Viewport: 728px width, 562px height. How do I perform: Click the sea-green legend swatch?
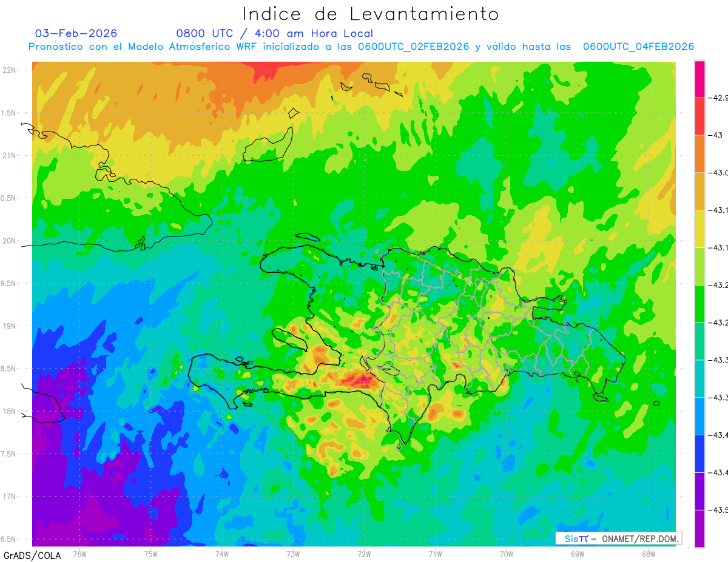[699, 341]
